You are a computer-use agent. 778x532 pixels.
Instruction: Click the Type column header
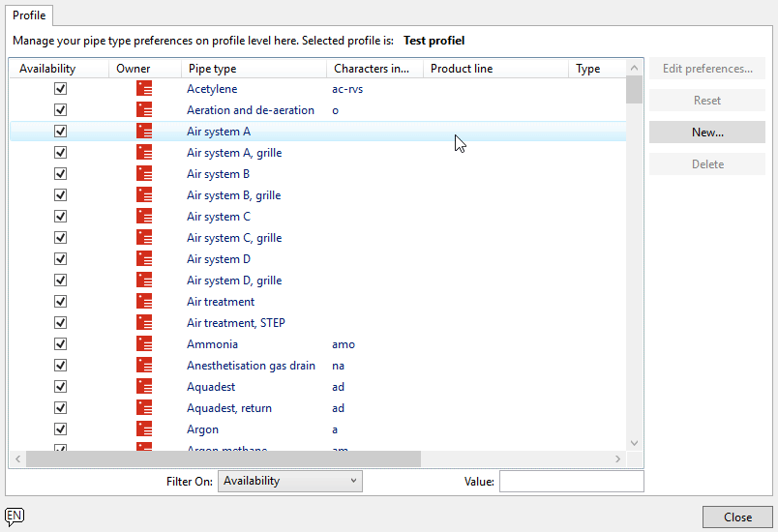(x=597, y=69)
